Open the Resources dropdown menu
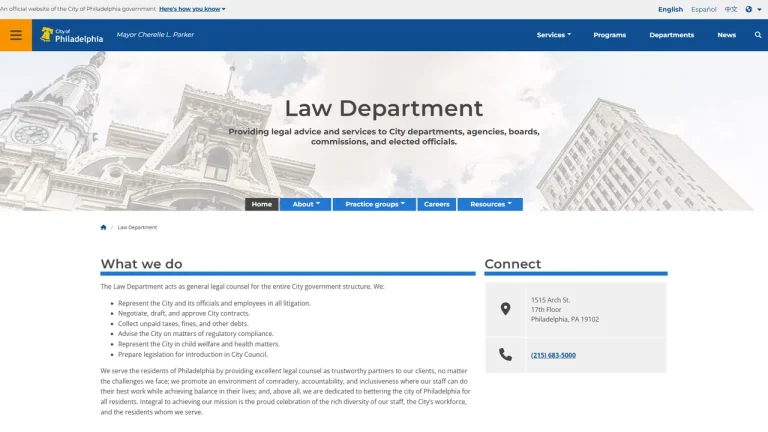Image resolution: width=768 pixels, height=432 pixels. pyautogui.click(x=490, y=204)
